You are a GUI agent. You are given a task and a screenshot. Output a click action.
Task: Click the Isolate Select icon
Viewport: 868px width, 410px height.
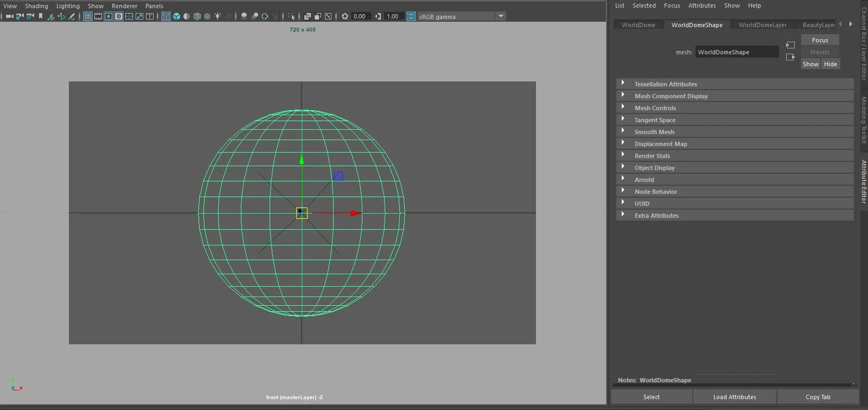click(291, 16)
